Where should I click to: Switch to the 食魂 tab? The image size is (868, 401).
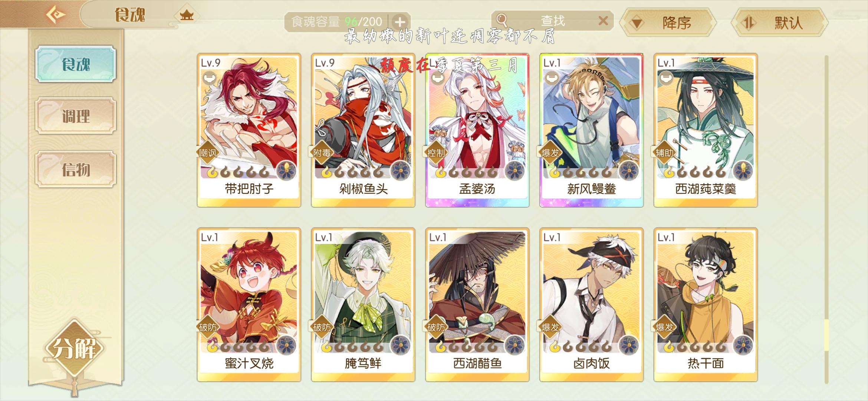click(76, 64)
